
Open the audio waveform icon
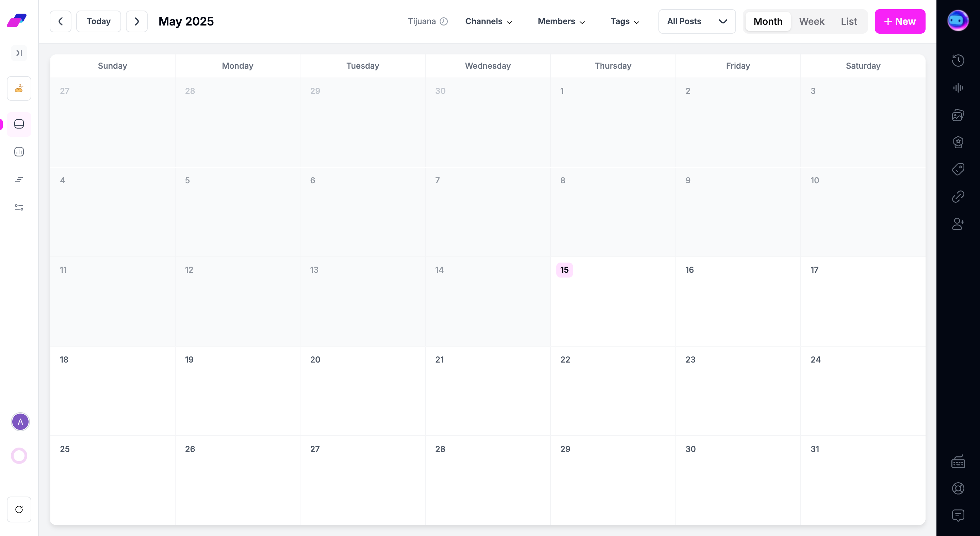(x=958, y=88)
